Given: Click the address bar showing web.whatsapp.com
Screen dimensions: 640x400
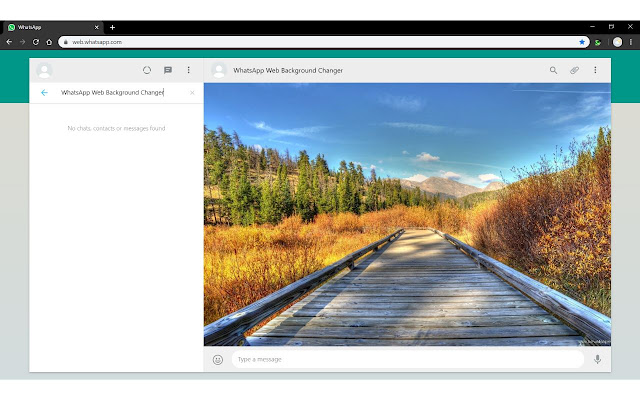Looking at the screenshot, I should click(324, 42).
